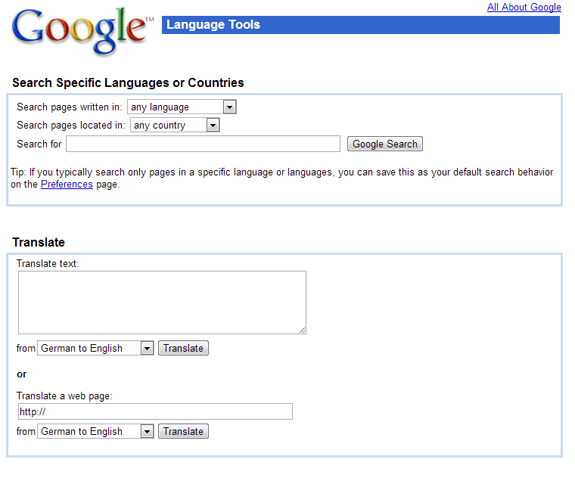
Task: Click the Google Search button
Action: tap(385, 144)
